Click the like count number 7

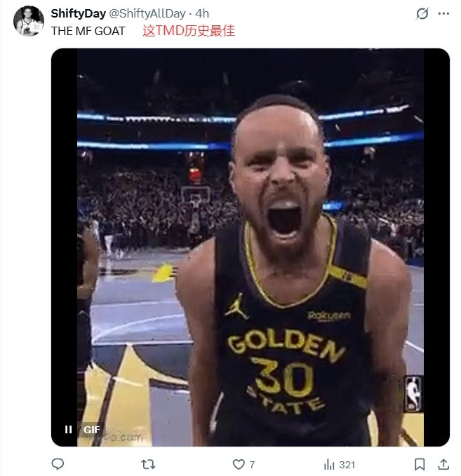pos(252,465)
